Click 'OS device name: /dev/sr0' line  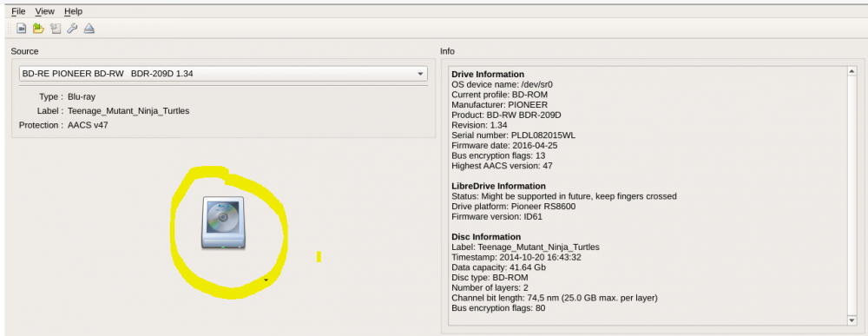(502, 85)
